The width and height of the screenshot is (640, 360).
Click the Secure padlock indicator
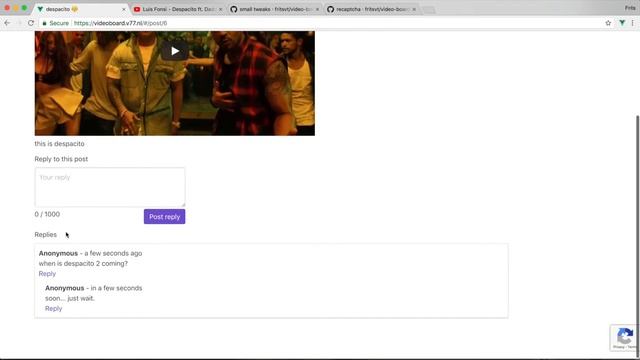click(55, 23)
